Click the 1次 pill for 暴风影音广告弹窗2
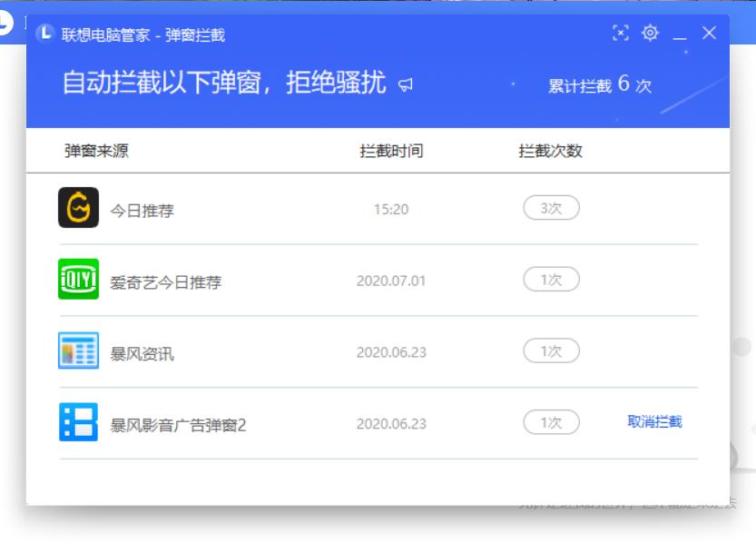756x543 pixels. [x=552, y=422]
